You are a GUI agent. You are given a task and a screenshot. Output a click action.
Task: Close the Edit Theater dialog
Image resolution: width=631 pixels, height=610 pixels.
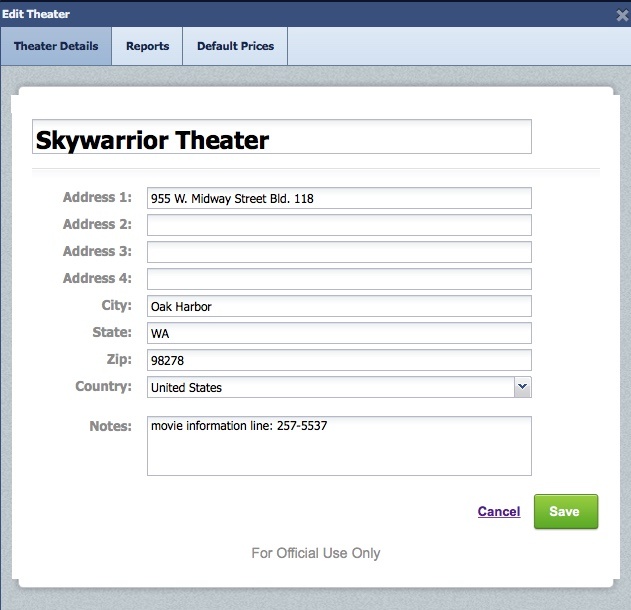[x=622, y=15]
